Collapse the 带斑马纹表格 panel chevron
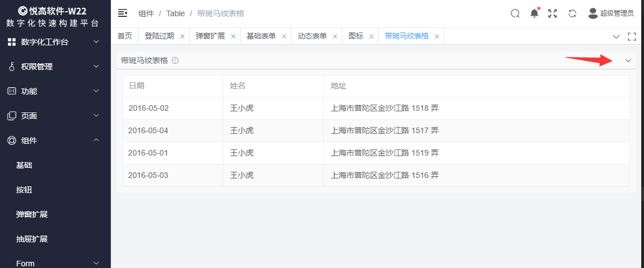This screenshot has width=644, height=268. click(628, 60)
